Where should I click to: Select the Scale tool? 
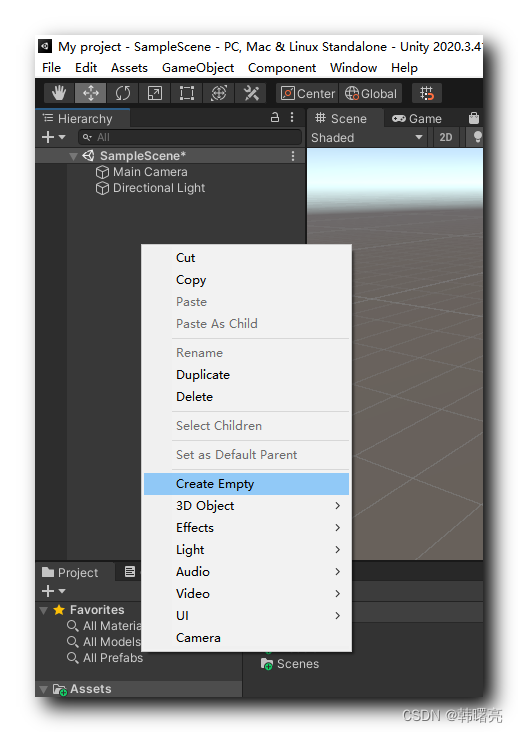pos(155,93)
